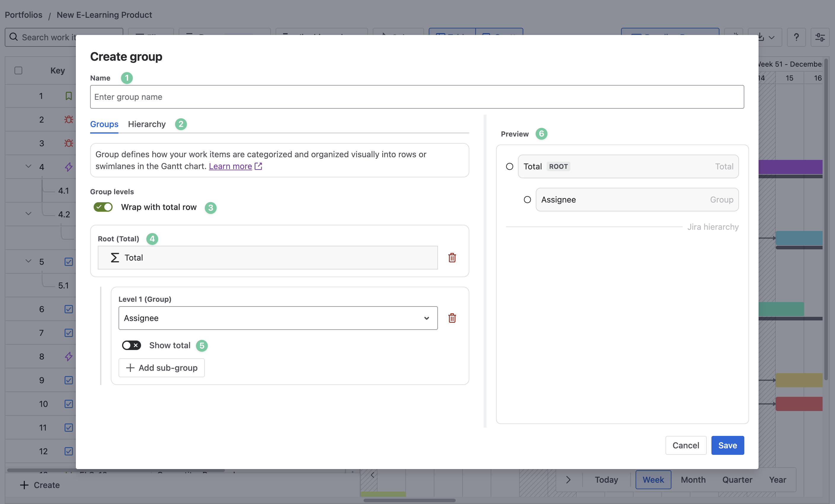Disable the Wrap with total row toggle
This screenshot has height=504, width=835.
pos(103,207)
